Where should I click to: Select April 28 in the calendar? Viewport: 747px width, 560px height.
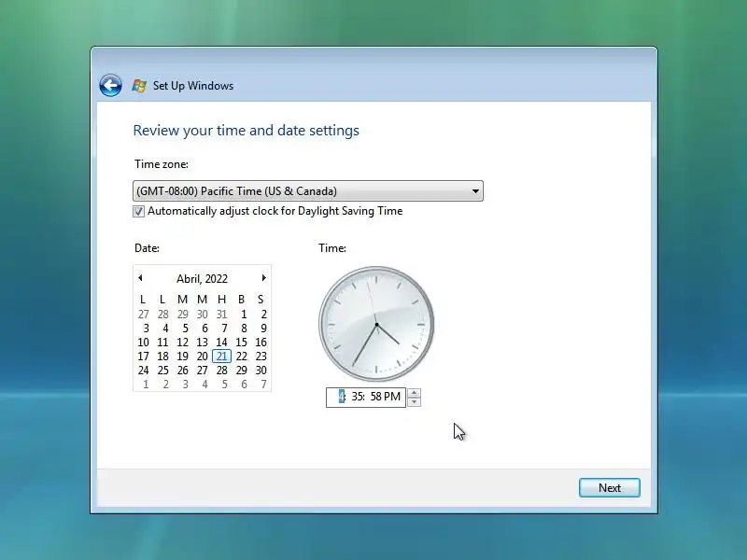(221, 371)
